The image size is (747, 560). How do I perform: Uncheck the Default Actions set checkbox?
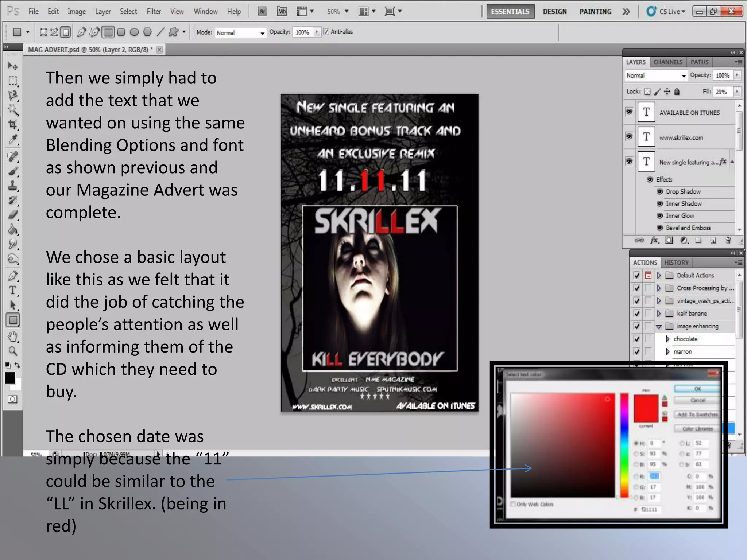tap(637, 275)
